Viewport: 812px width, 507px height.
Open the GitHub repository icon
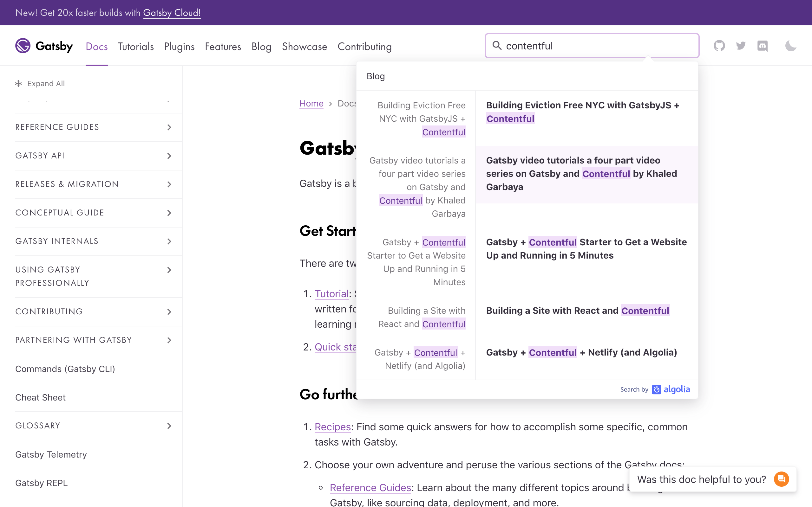point(719,46)
